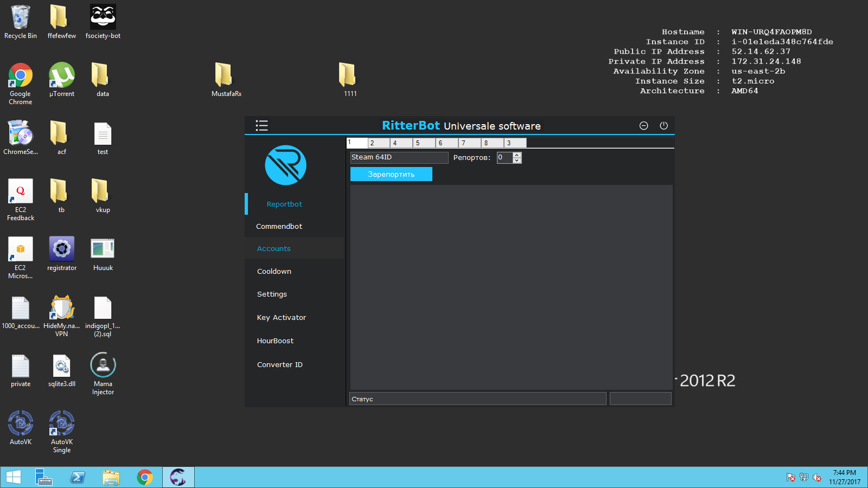
Task: Open the Commendbot section
Action: [279, 227]
